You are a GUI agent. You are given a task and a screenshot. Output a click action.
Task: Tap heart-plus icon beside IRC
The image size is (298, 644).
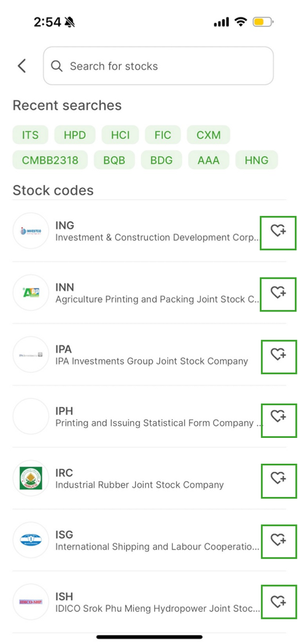point(279,480)
